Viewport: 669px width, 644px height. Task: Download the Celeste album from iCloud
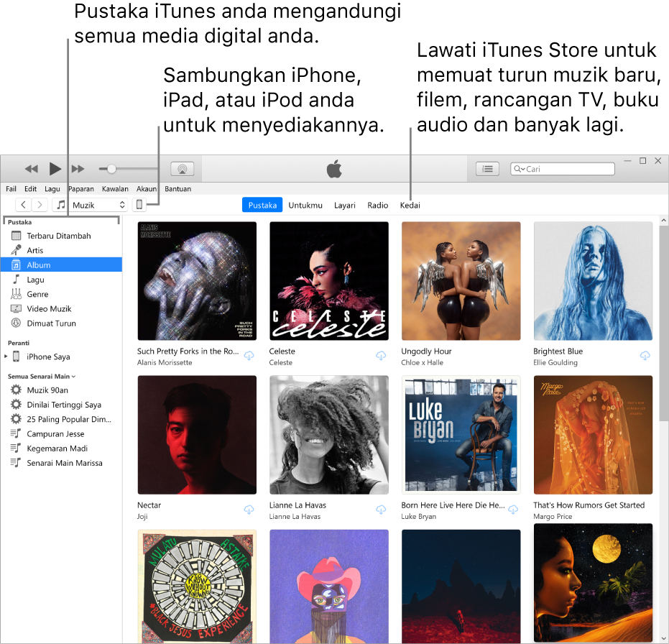(x=381, y=354)
